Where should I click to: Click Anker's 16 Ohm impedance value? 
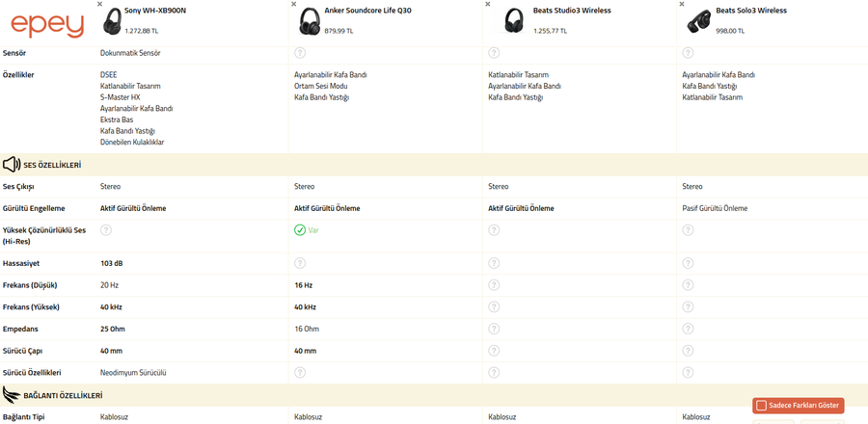point(307,329)
